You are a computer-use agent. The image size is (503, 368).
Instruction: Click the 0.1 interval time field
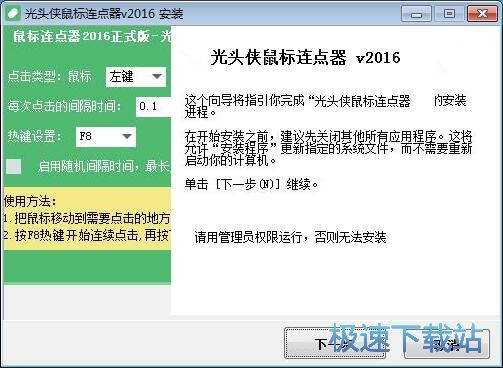pos(153,107)
